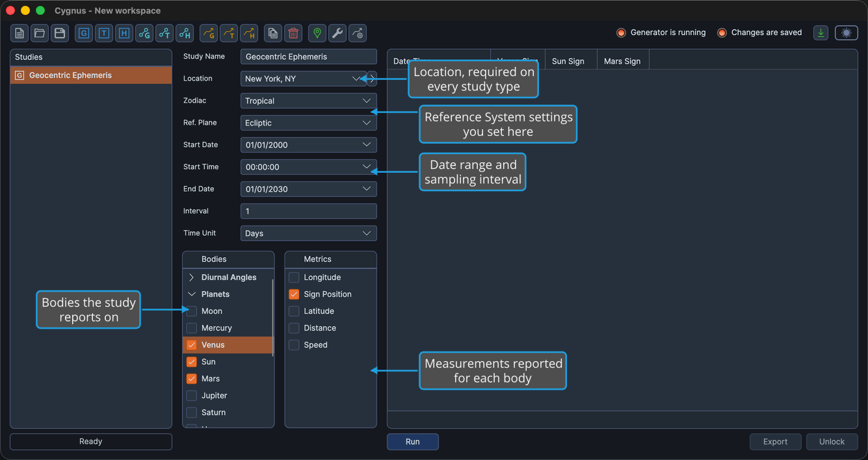Expand the Diurnal Angles group
The width and height of the screenshot is (868, 460).
tap(192, 277)
